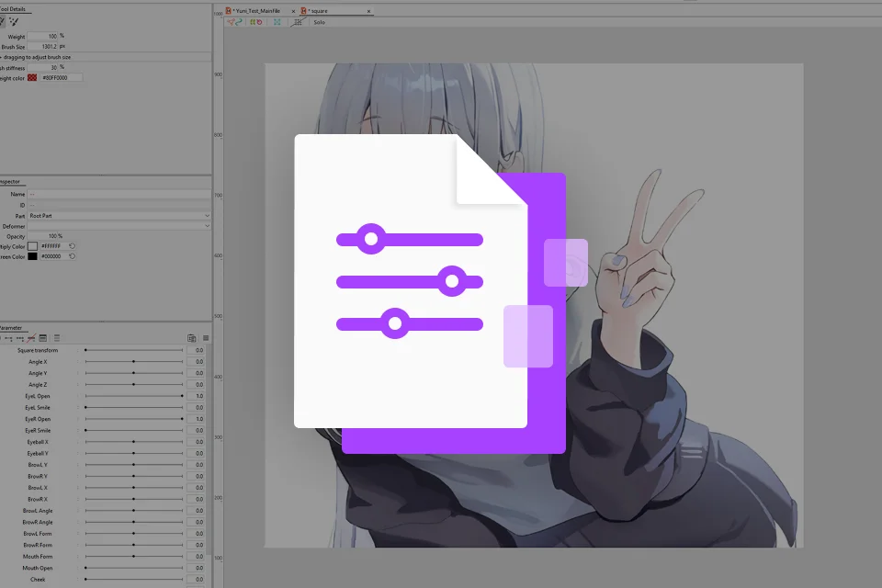882x588 pixels.
Task: Click the Angle X parameter slider
Action: click(x=134, y=361)
